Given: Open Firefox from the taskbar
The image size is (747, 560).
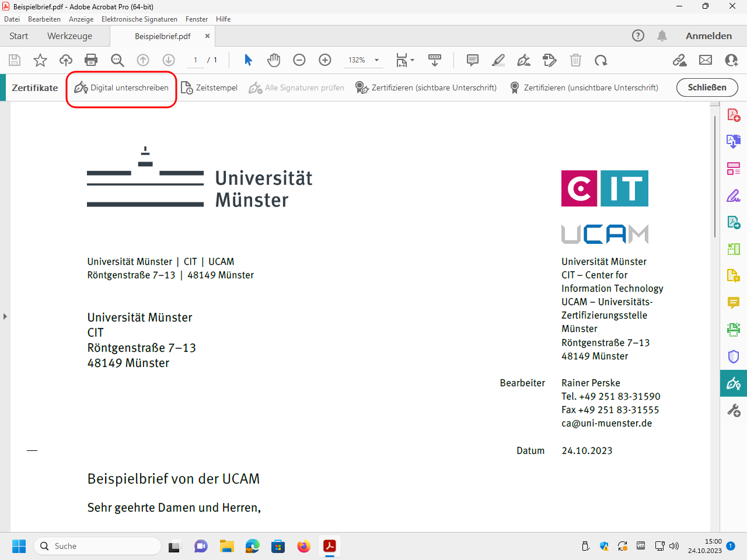Looking at the screenshot, I should pyautogui.click(x=303, y=547).
